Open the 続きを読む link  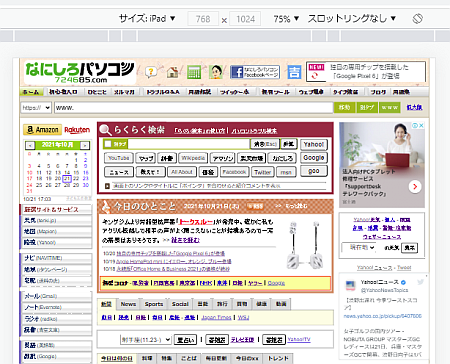click(x=186, y=240)
